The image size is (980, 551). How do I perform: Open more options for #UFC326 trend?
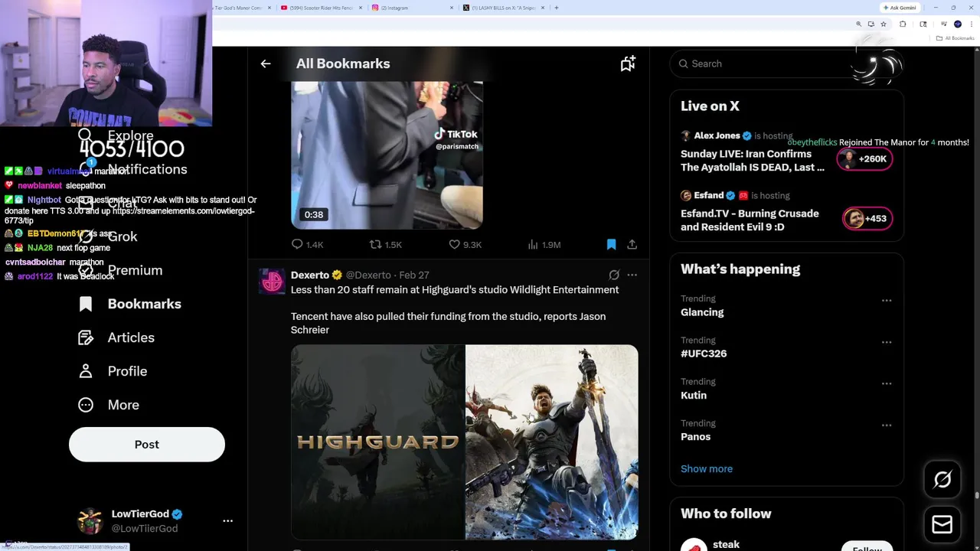[887, 342]
